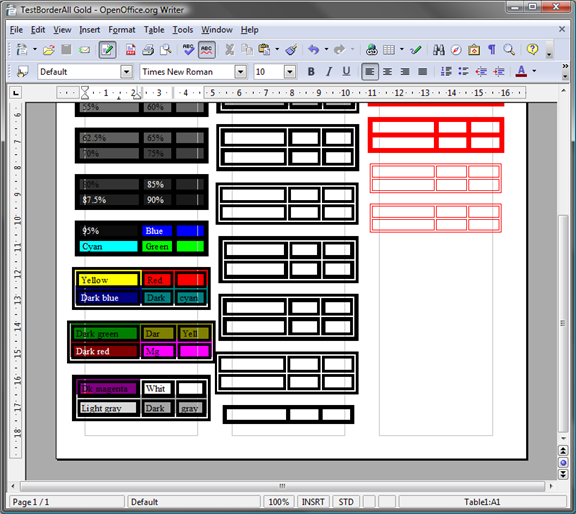Expand the font size 10 dropdown
This screenshot has width=576, height=514.
290,72
